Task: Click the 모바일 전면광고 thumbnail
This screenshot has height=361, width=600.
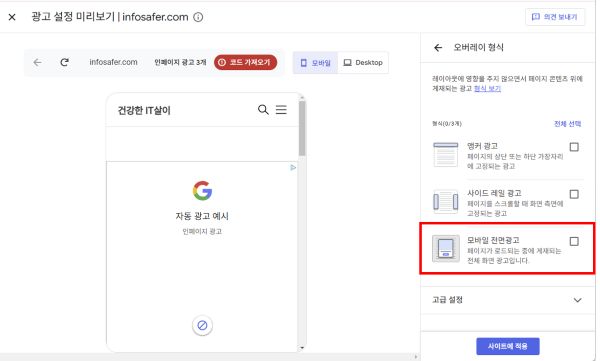Action: (446, 249)
